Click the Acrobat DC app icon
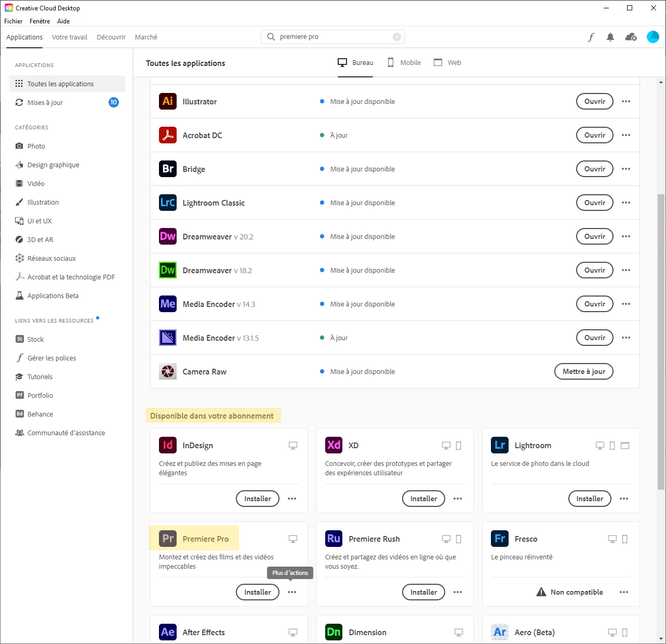 coord(168,135)
